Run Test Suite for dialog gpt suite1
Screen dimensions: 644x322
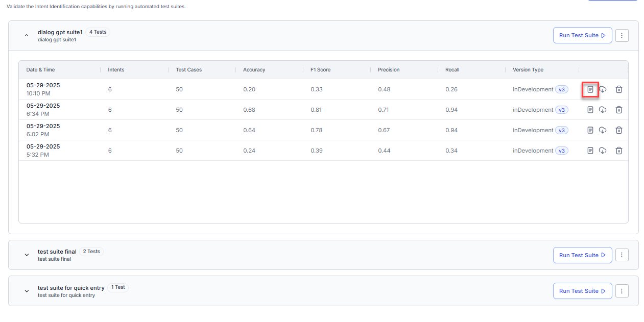pos(582,35)
